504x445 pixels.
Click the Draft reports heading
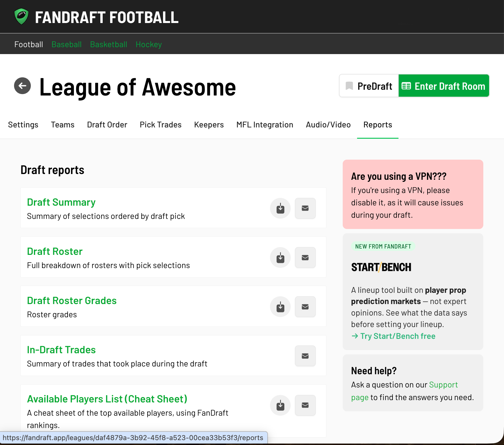tap(52, 170)
